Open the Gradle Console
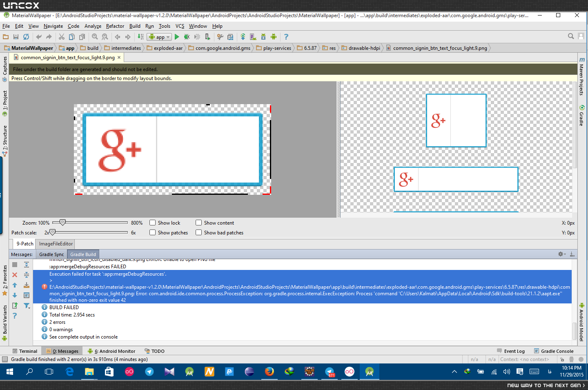The image size is (588, 390). (554, 351)
